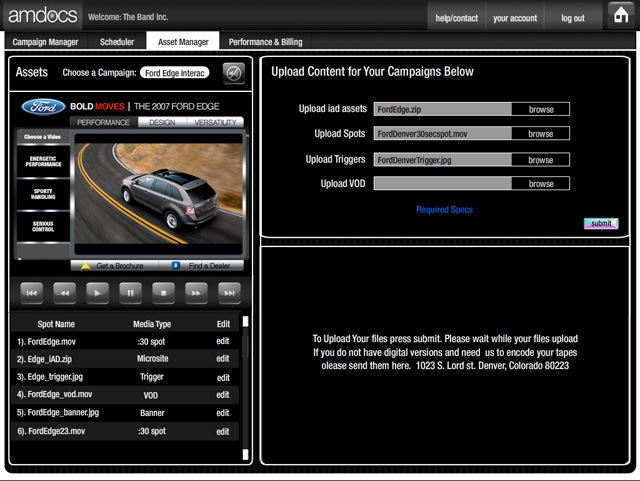The width and height of the screenshot is (640, 481).
Task: Click log out
Action: (x=573, y=18)
